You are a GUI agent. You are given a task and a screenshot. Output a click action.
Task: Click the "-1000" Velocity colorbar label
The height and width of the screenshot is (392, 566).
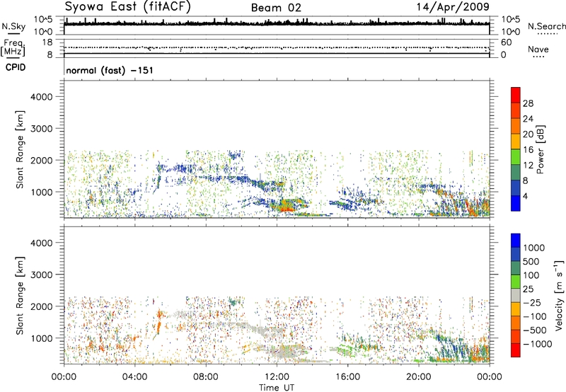[x=537, y=344]
